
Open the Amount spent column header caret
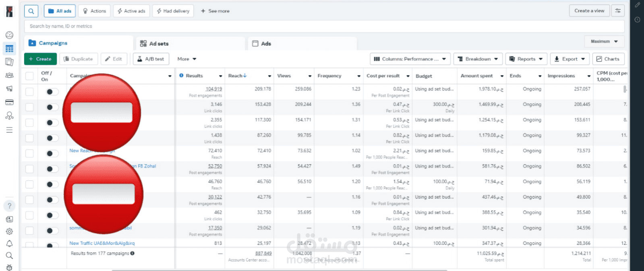[502, 76]
